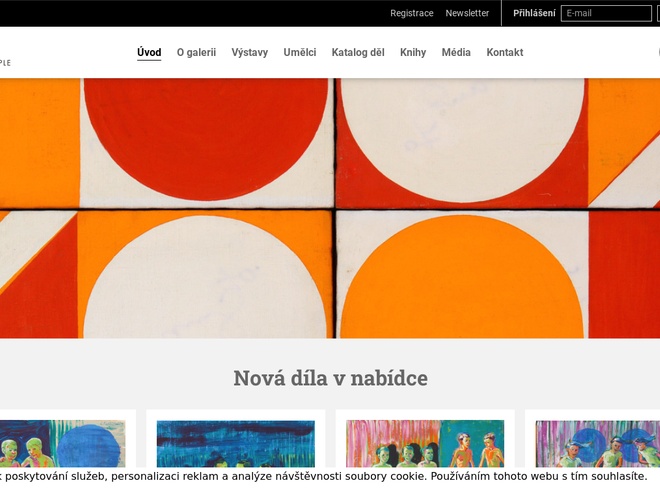Open first artwork thumbnail with blue circle
Screen dimensions: 660x500
tap(62, 443)
